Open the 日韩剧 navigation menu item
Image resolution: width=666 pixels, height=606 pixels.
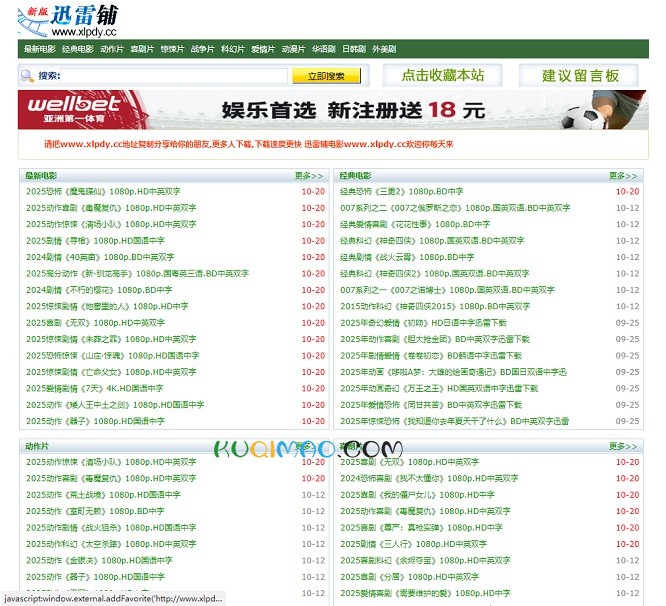pyautogui.click(x=354, y=49)
